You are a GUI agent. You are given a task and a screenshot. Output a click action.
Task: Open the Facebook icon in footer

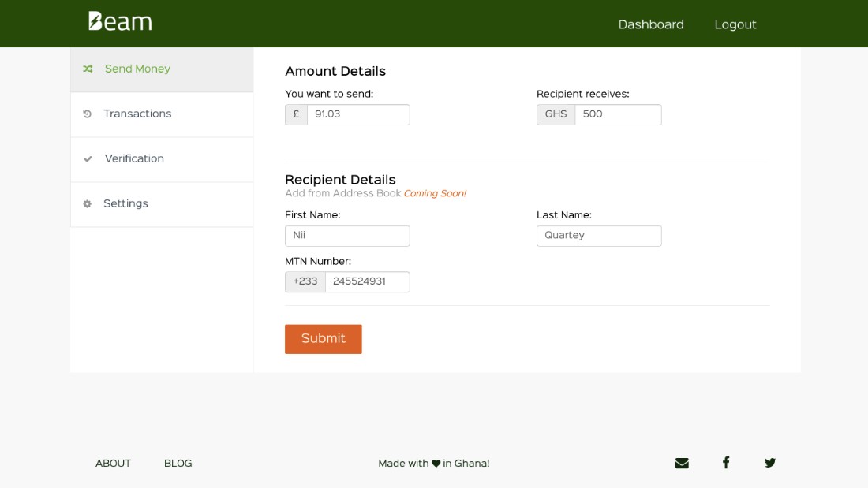pyautogui.click(x=726, y=463)
